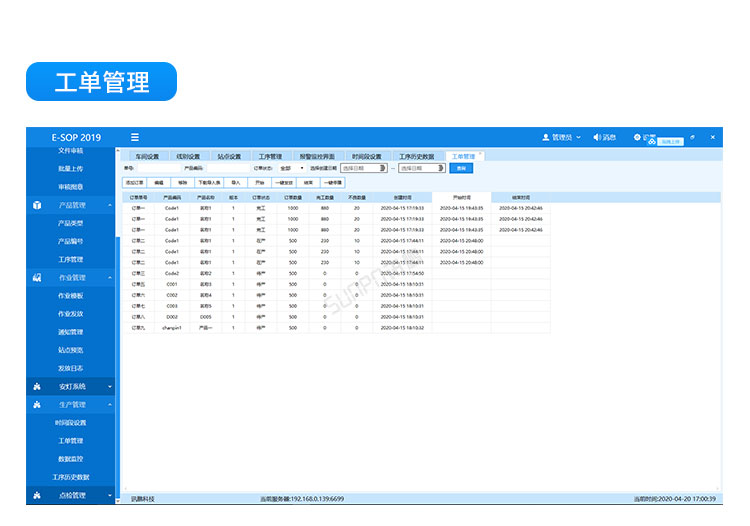The width and height of the screenshot is (750, 526).
Task: Click the settings gear icon
Action: (x=636, y=137)
